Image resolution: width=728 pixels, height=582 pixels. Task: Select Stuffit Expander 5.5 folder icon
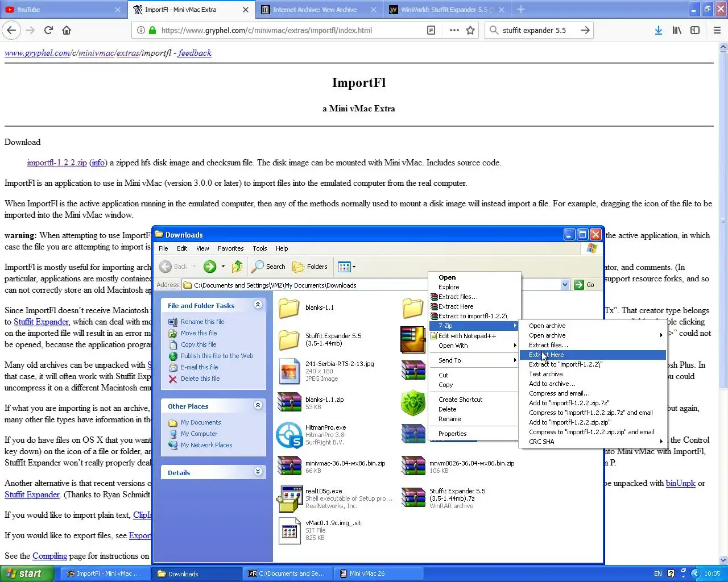(289, 339)
